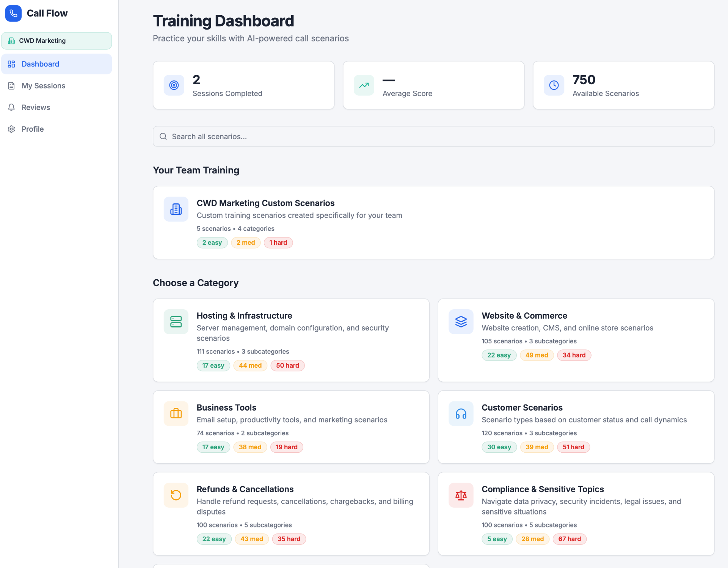The image size is (728, 568).
Task: Click the 44 med badge under Hosting
Action: (250, 366)
